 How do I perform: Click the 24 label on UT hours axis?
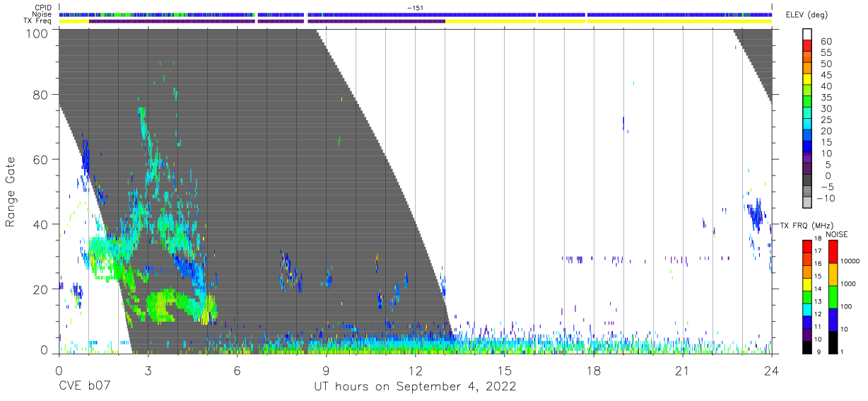[x=772, y=370]
